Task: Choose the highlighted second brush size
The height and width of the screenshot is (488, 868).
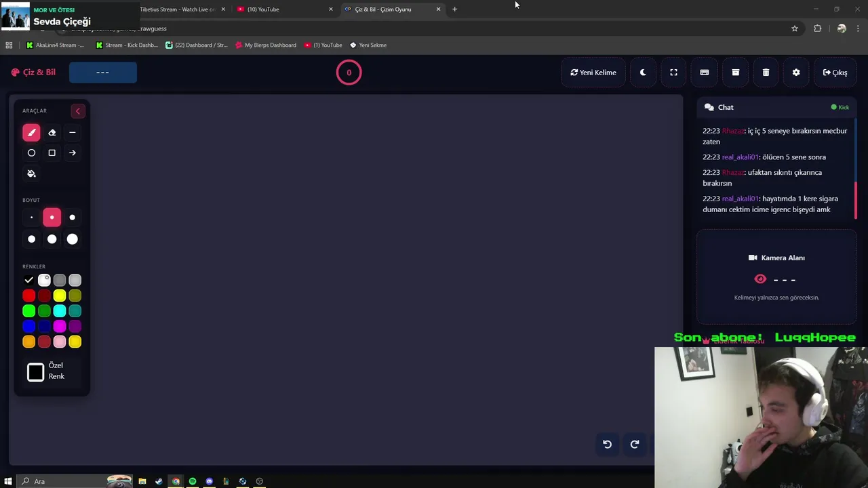Action: tap(52, 218)
